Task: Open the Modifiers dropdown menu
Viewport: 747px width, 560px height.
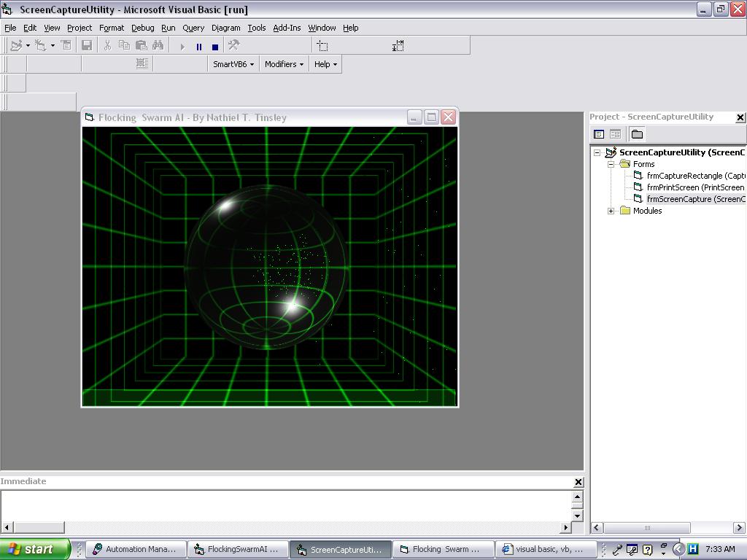Action: pos(284,64)
